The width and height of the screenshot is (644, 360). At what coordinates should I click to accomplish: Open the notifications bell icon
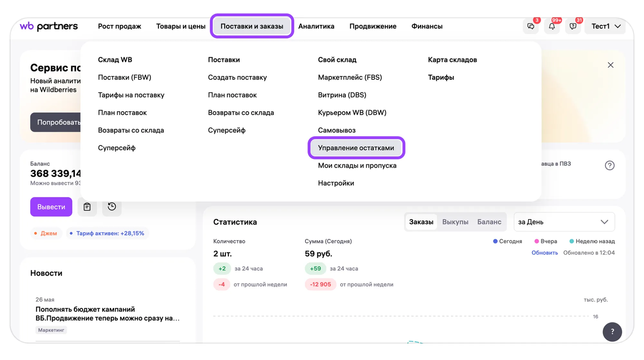coord(552,26)
